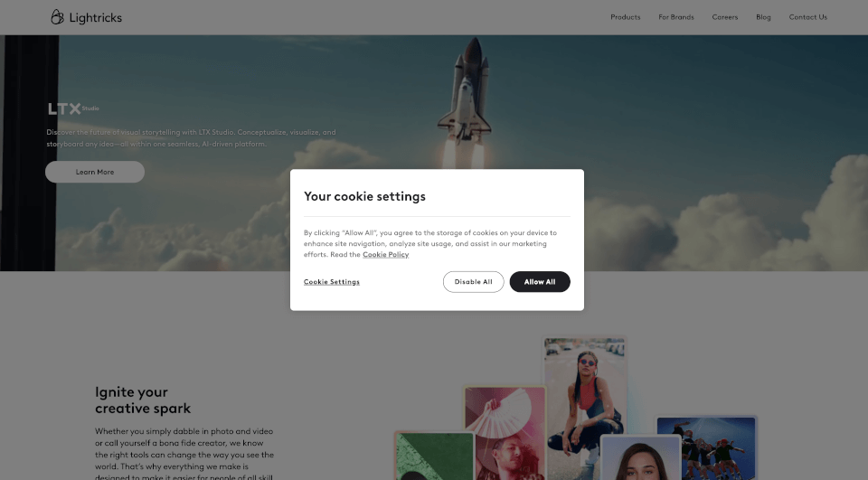Select the brunette woman portrait thumbnail
Image resolution: width=868 pixels, height=480 pixels.
click(x=640, y=458)
